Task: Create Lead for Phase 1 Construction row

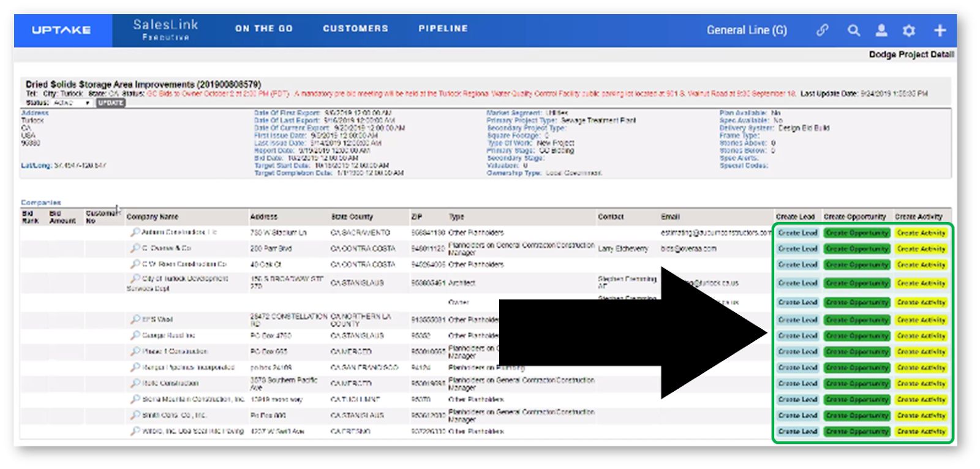Action: click(797, 352)
